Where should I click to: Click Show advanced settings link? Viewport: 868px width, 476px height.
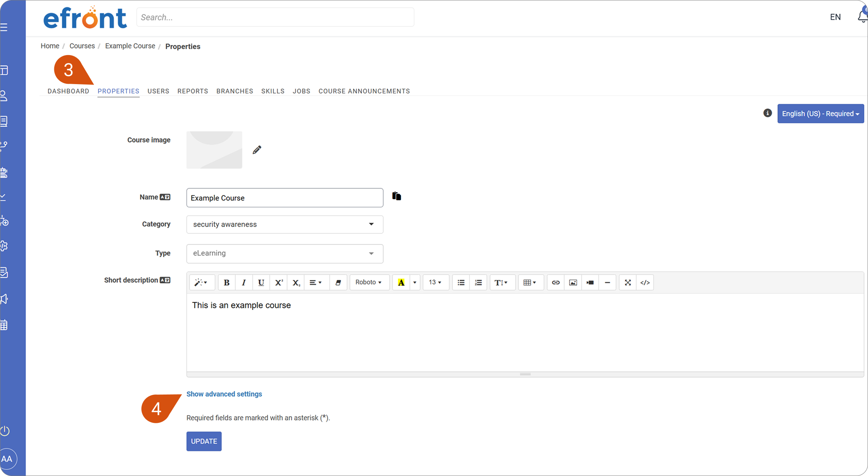click(x=224, y=394)
